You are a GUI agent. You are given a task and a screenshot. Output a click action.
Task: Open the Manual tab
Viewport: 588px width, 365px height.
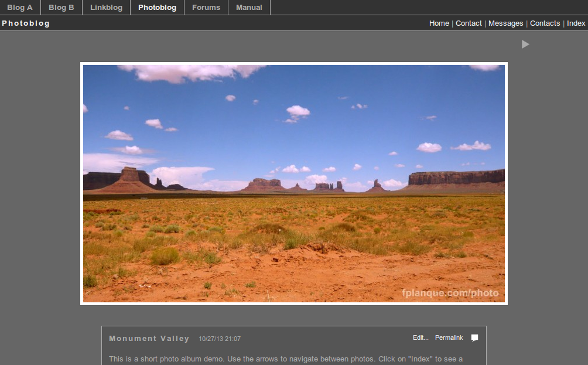[x=249, y=8]
